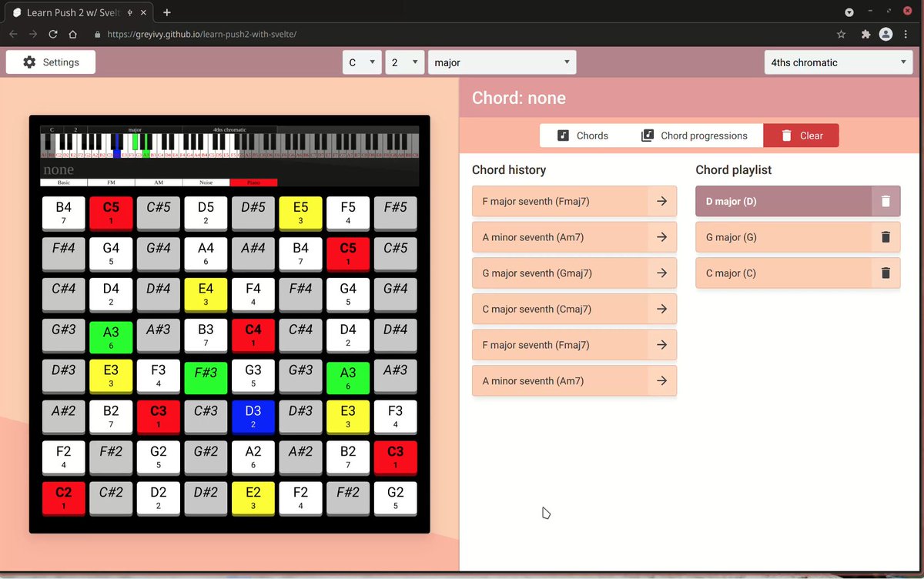Viewport: 924px width, 579px height.
Task: Click arrow beside first A minor seventh entry
Action: pos(661,237)
